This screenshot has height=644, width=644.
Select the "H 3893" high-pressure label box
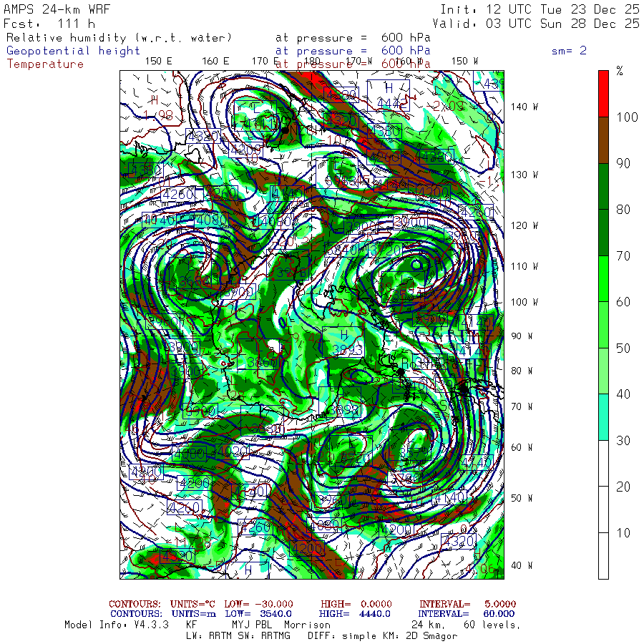345,342
